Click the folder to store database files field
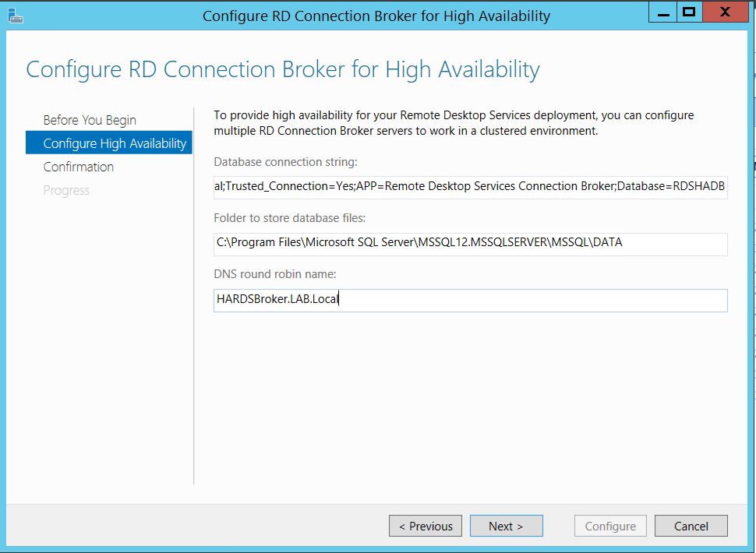Screen dimensions: 756x553 (469, 242)
